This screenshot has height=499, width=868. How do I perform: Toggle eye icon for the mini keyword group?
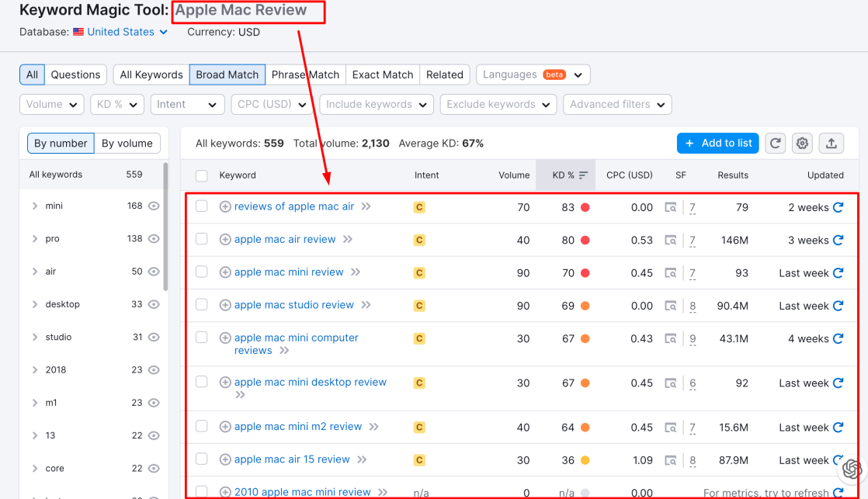pos(154,206)
